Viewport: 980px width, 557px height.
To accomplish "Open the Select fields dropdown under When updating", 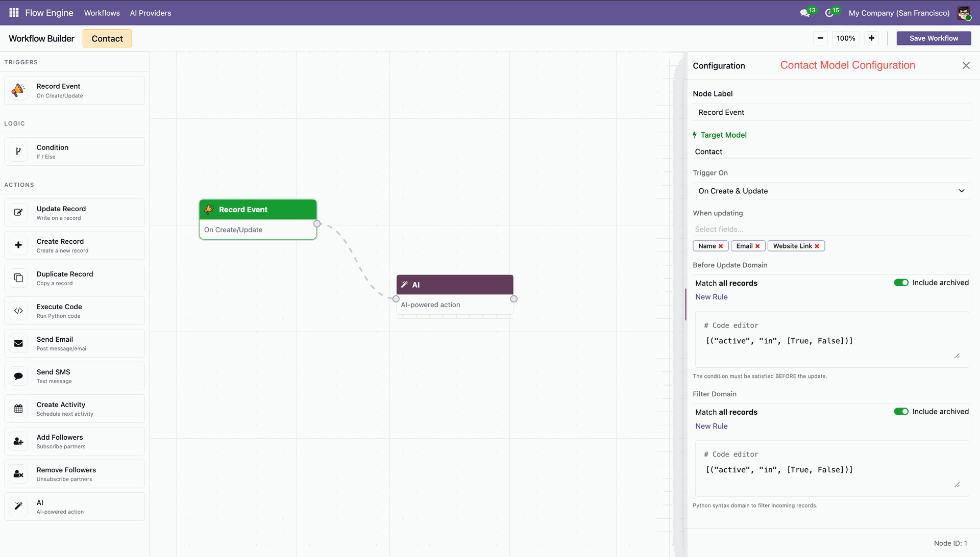I will 831,229.
